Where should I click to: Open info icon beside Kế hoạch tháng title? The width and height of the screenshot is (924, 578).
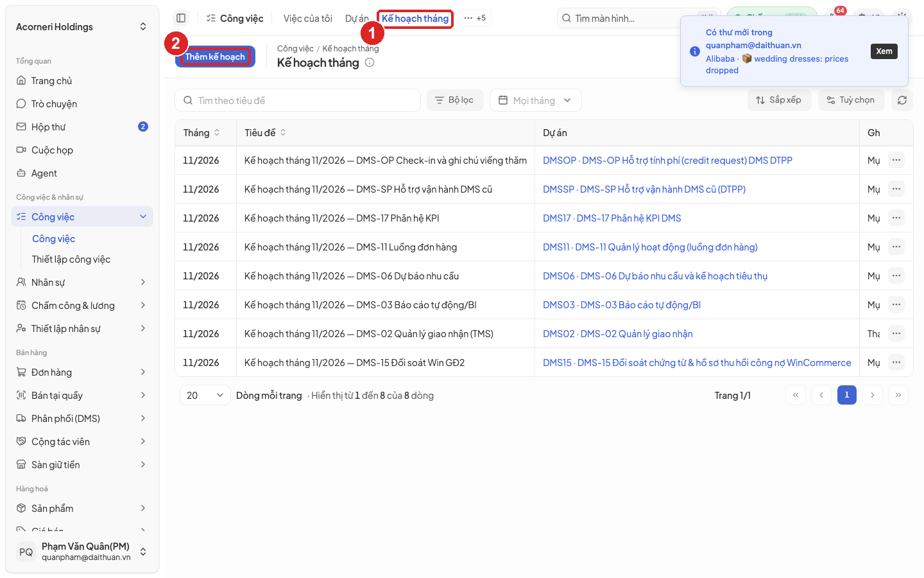click(370, 62)
